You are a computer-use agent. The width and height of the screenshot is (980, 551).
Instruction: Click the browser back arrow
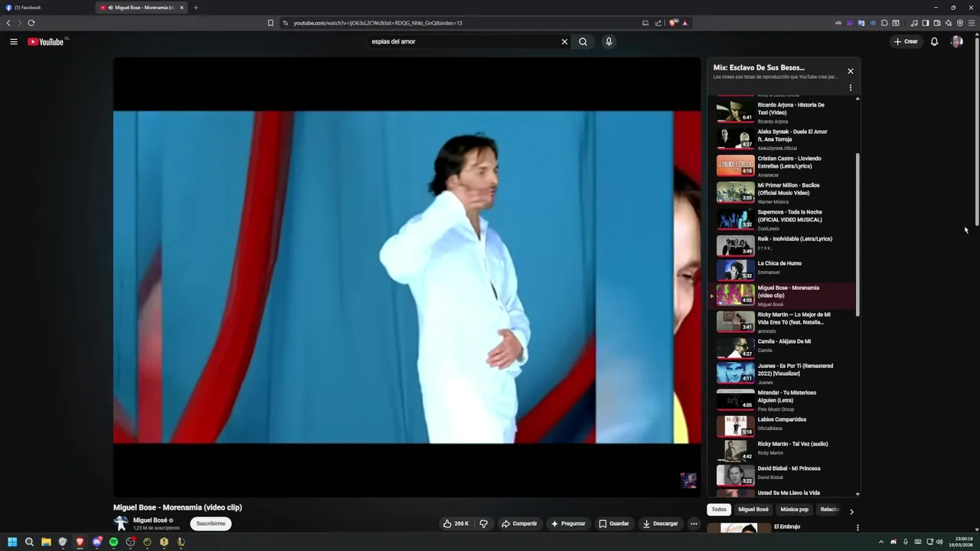[8, 23]
